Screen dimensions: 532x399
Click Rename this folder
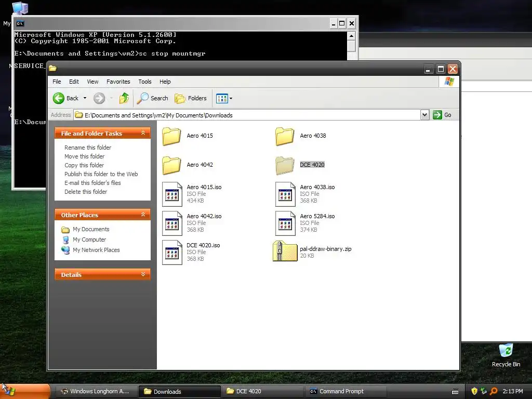click(x=88, y=148)
